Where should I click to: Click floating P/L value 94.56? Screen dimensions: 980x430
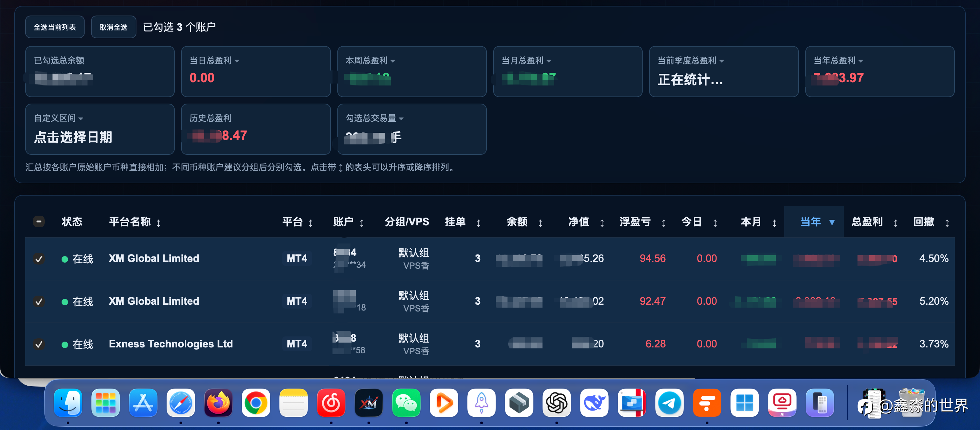pos(652,258)
